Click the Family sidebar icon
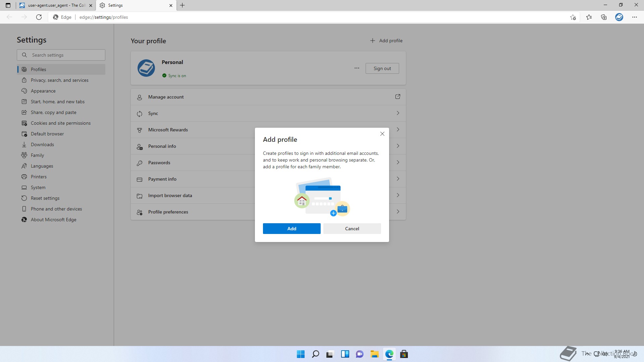The image size is (644, 362). pyautogui.click(x=24, y=155)
